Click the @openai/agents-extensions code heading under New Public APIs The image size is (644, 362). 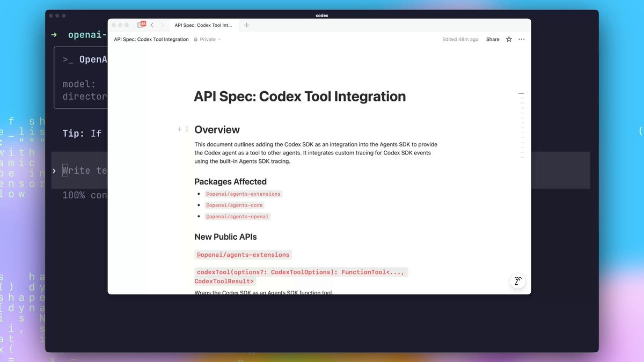(x=243, y=255)
